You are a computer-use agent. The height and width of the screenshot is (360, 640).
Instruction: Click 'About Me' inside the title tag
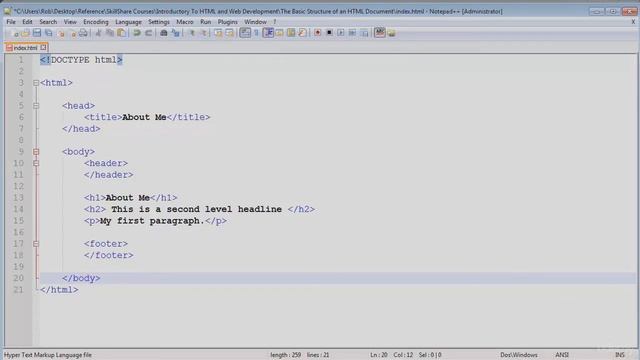click(x=144, y=117)
